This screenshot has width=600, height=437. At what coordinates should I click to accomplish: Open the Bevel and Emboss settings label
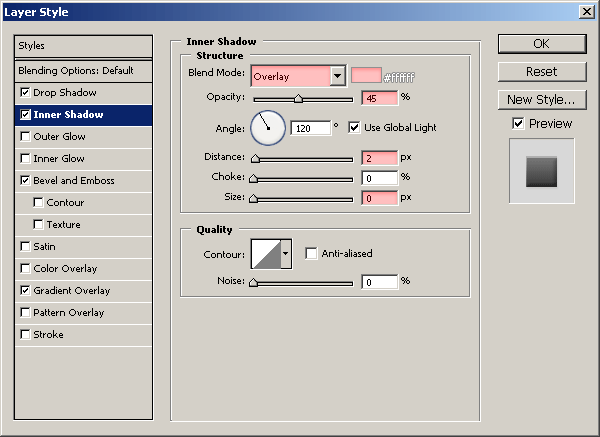(x=74, y=181)
